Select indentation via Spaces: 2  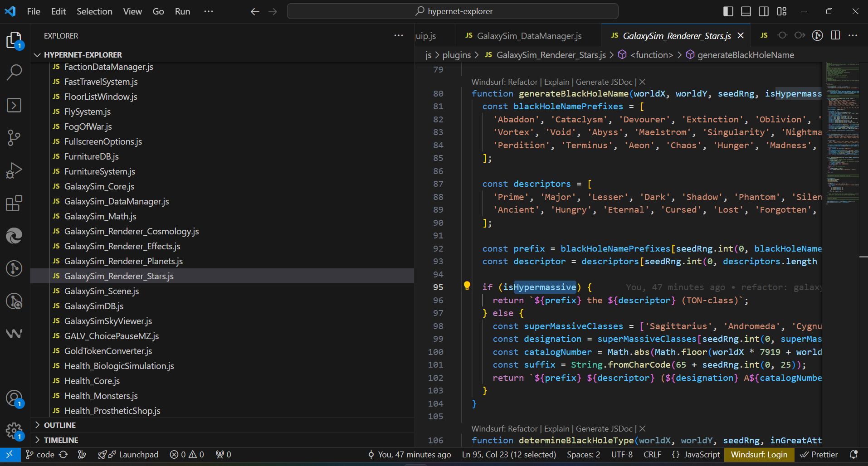tap(583, 455)
